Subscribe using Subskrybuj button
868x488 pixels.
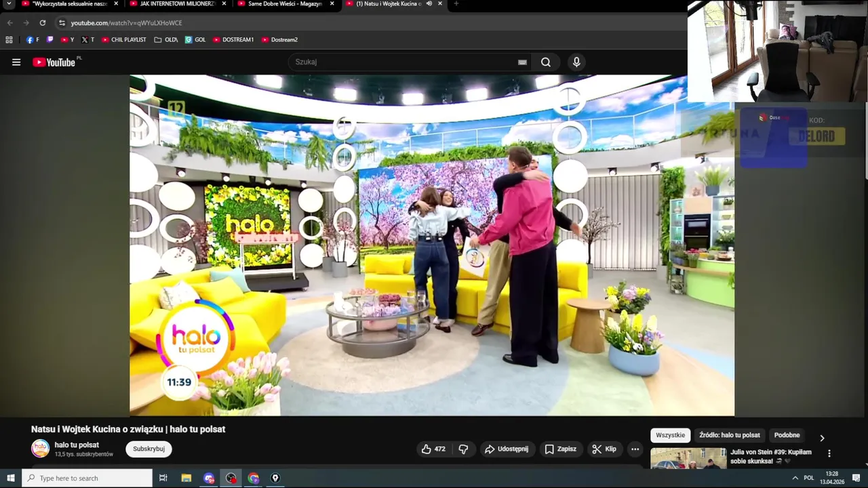149,449
